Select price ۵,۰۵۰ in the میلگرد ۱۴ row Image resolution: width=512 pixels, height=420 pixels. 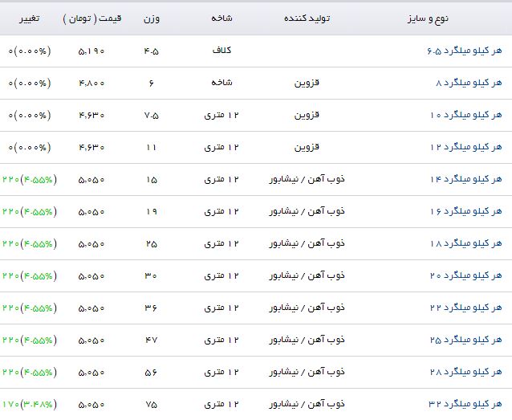point(91,180)
